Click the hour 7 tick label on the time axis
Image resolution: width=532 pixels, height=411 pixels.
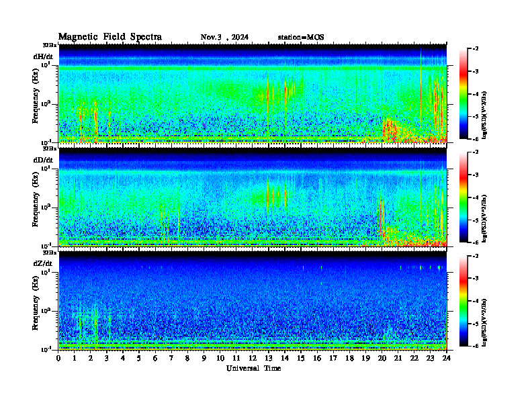click(x=171, y=358)
